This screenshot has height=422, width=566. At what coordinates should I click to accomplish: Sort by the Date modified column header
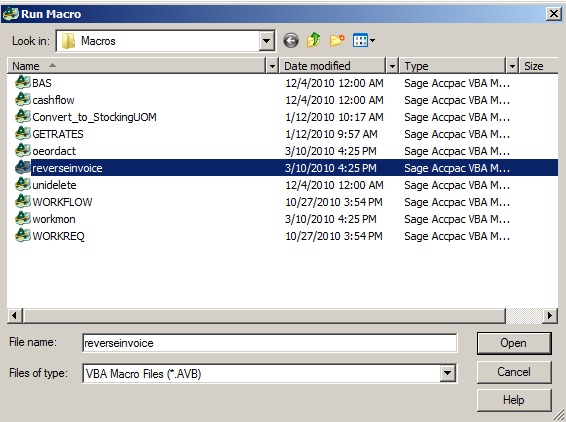pyautogui.click(x=332, y=66)
